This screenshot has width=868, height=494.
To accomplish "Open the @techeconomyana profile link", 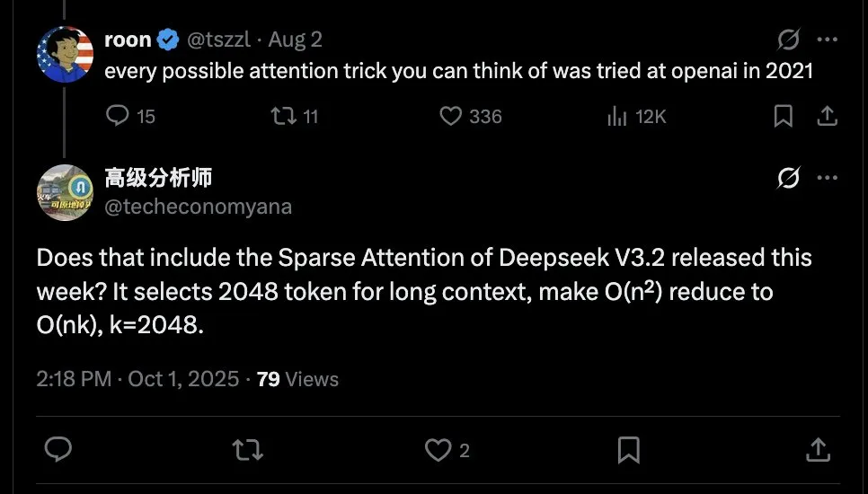I will click(x=198, y=207).
